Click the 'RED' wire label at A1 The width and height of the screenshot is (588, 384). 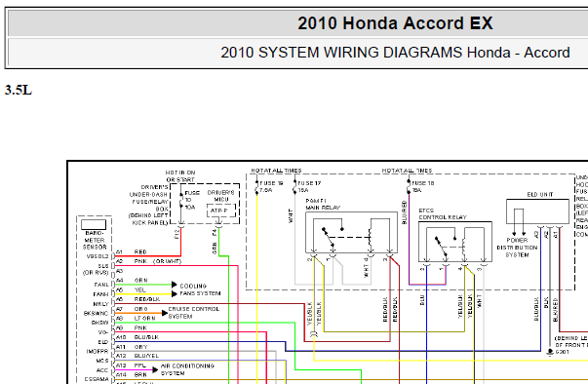[x=140, y=251]
